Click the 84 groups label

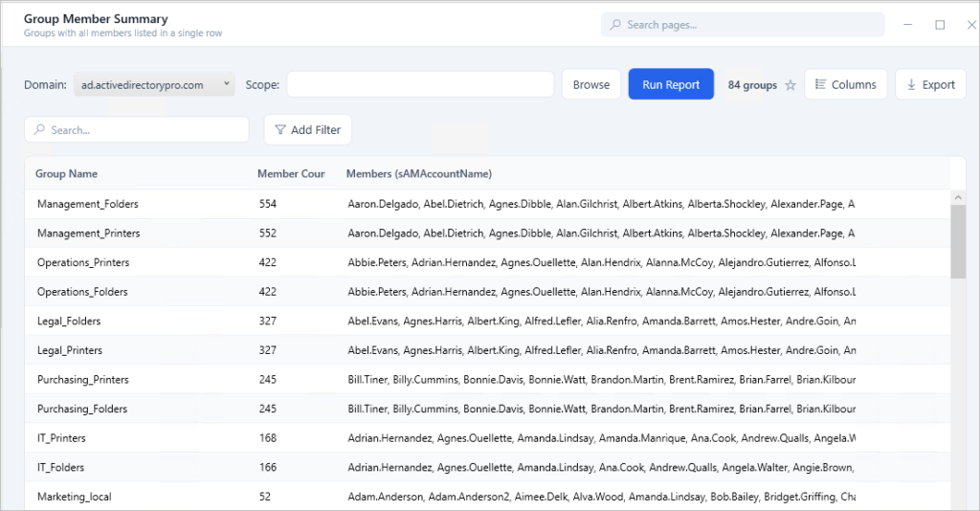(x=752, y=85)
